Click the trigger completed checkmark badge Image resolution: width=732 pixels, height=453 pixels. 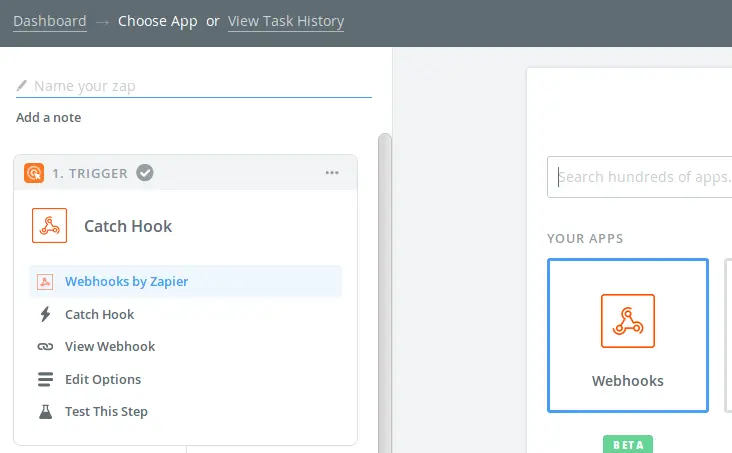[x=145, y=173]
